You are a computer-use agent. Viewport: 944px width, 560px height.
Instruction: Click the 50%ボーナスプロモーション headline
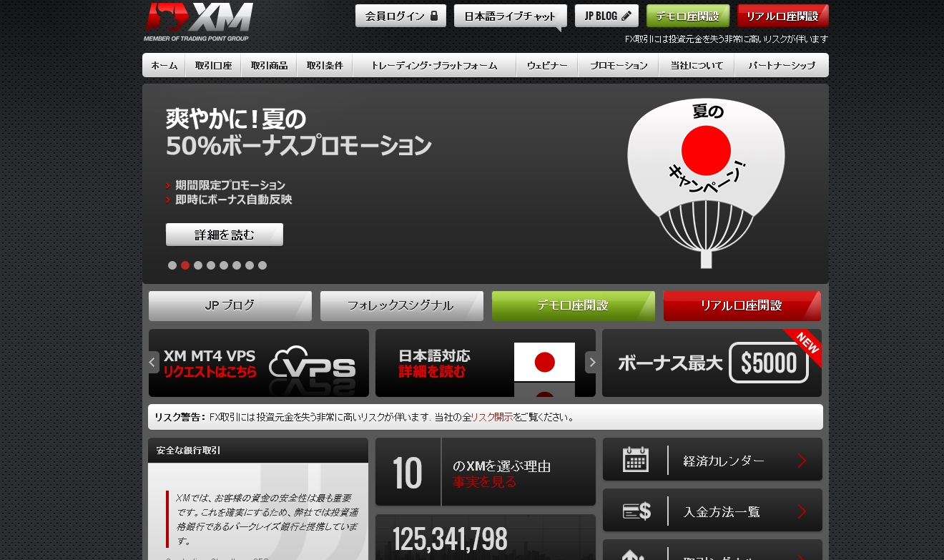pyautogui.click(x=299, y=146)
